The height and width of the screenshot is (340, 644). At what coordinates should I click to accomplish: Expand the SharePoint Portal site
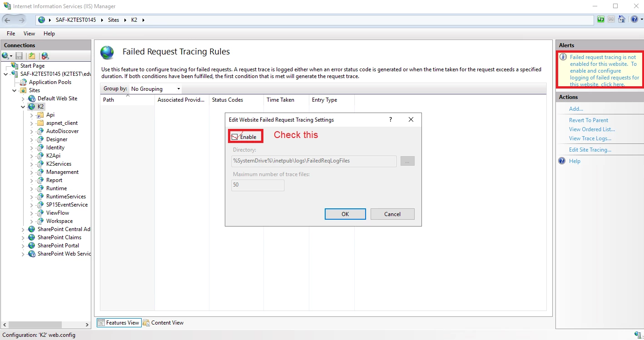23,246
